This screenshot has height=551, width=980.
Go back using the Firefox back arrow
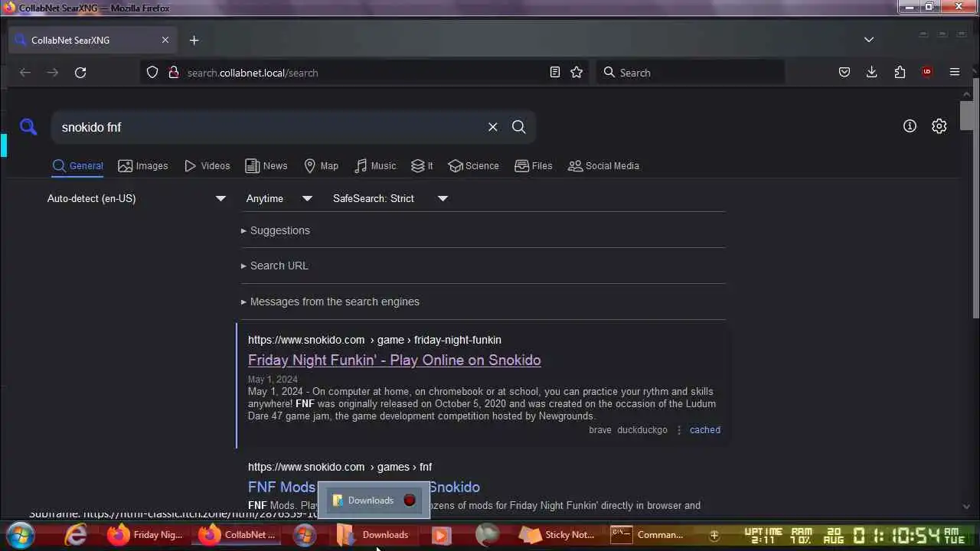click(25, 73)
